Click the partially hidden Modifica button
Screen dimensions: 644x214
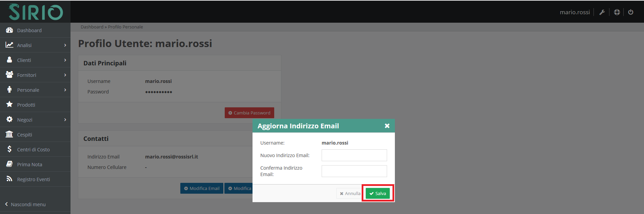[x=239, y=188]
